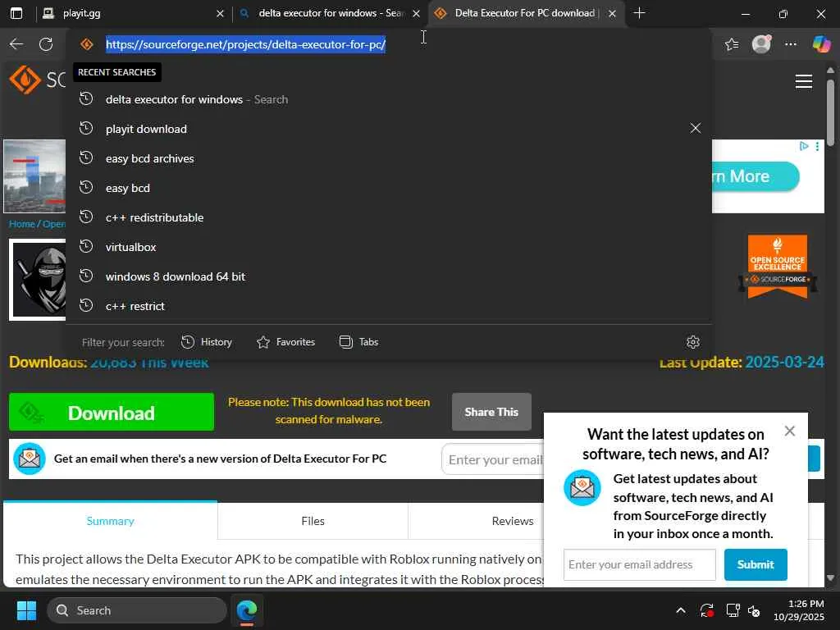Click the browser back arrow
This screenshot has width=840, height=630.
(16, 44)
